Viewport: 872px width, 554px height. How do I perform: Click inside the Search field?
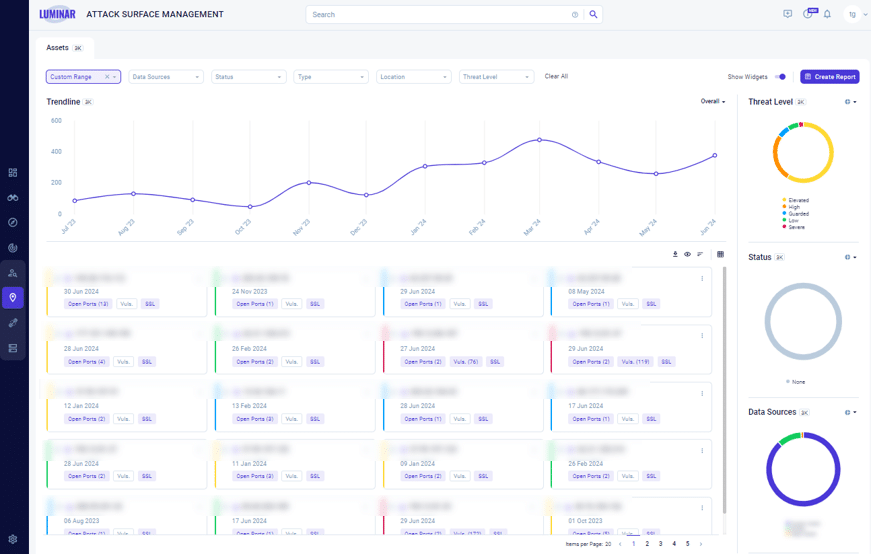(440, 15)
